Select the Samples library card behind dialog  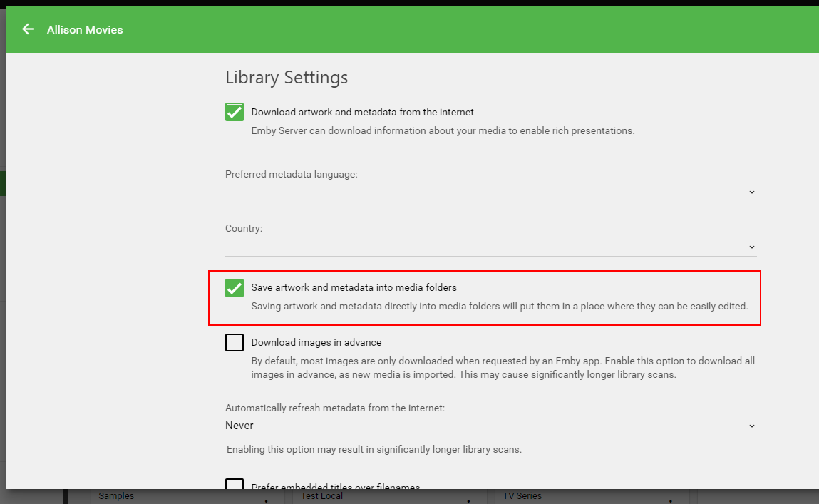coord(187,496)
